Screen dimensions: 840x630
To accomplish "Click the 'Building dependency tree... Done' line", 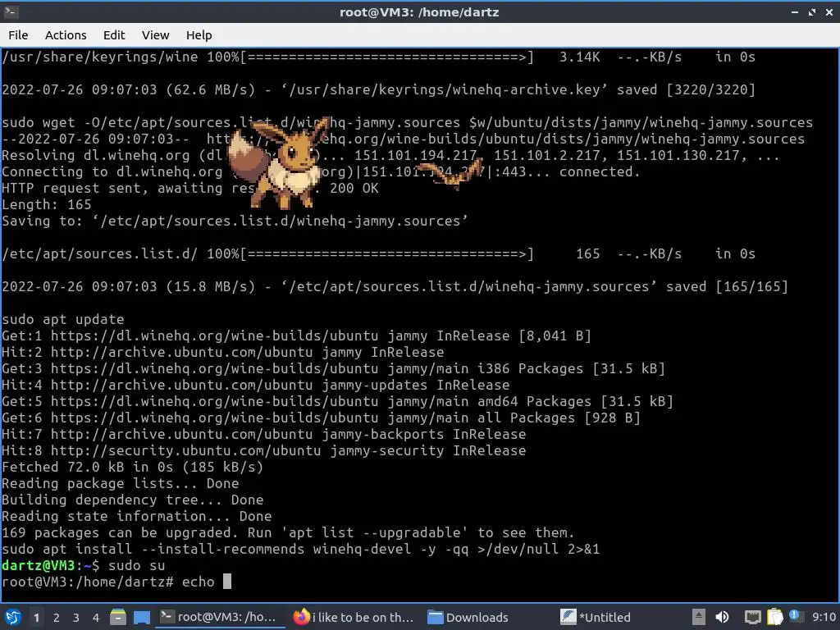I will pos(132,500).
